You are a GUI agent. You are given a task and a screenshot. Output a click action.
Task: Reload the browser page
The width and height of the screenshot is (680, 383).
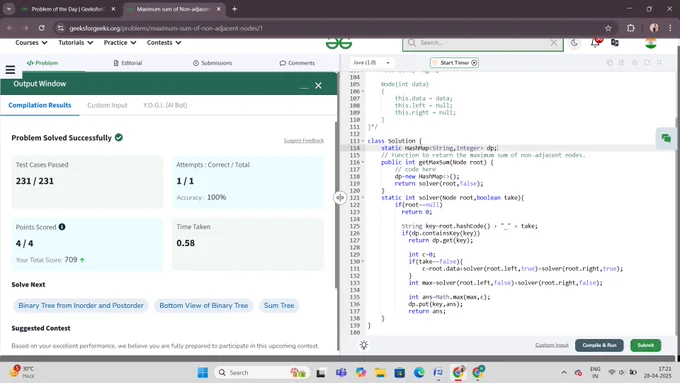[42, 28]
